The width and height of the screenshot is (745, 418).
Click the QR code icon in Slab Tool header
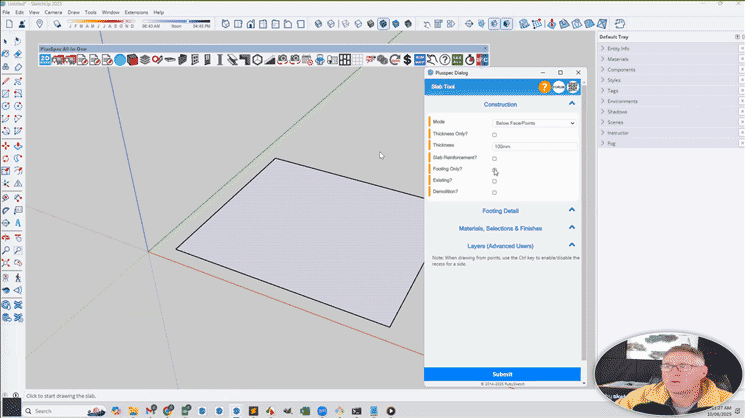point(573,87)
